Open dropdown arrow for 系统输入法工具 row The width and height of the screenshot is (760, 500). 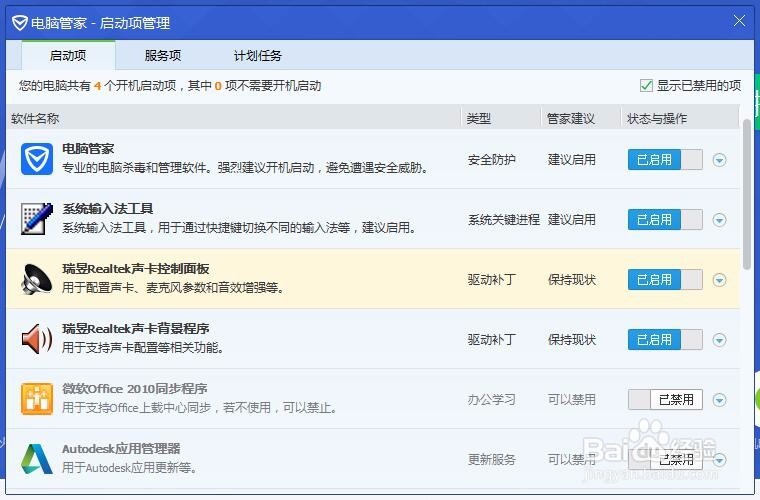point(719,220)
